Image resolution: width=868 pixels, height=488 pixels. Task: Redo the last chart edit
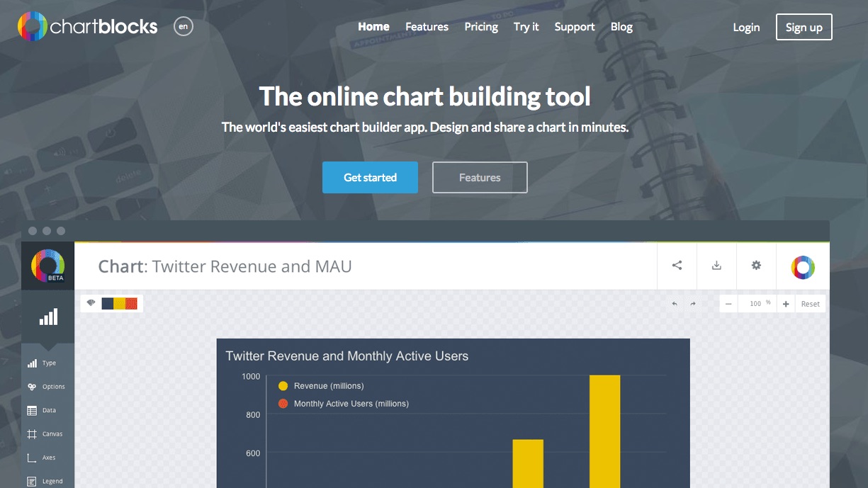[x=693, y=303]
